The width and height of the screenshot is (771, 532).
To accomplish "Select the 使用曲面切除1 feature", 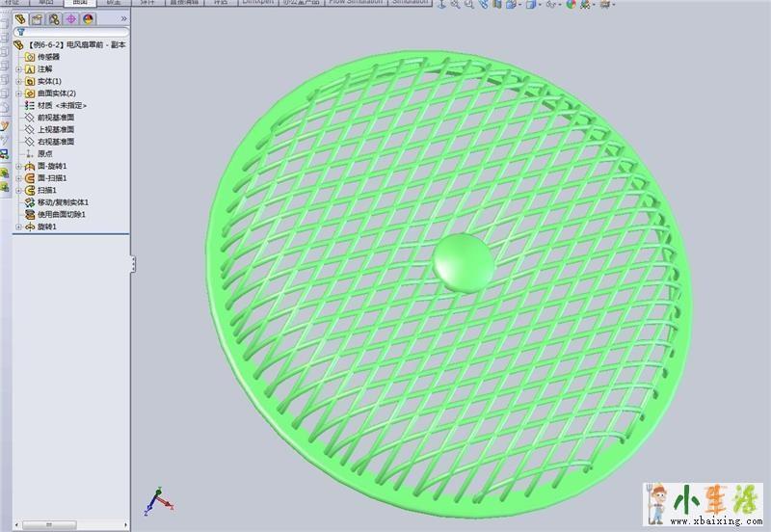I will (62, 214).
